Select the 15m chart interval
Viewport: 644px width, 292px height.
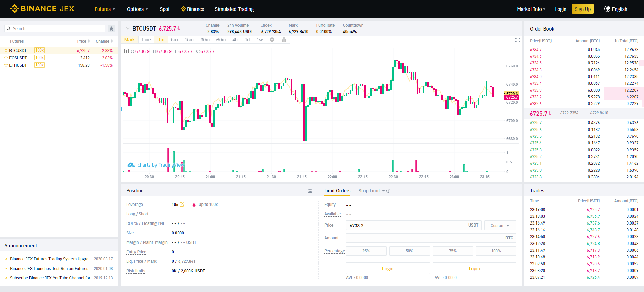coord(189,40)
